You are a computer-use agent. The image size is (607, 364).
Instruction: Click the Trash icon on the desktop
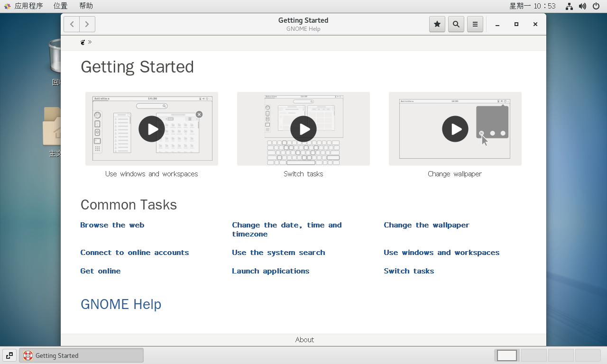[x=55, y=57]
